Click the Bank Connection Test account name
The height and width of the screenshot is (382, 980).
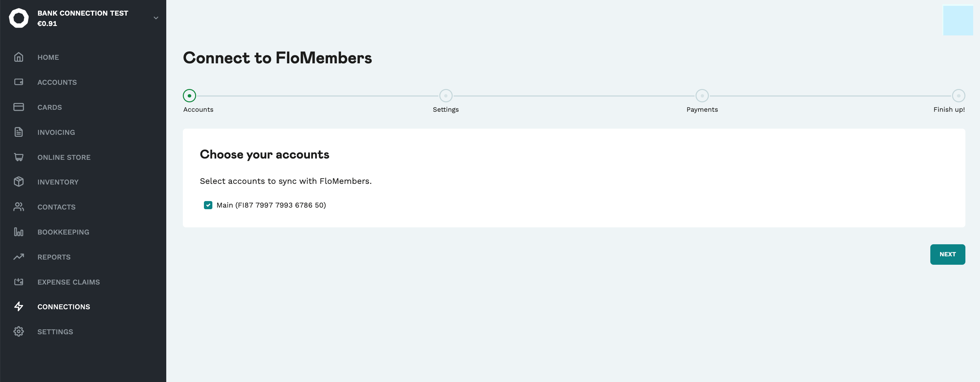tap(82, 13)
